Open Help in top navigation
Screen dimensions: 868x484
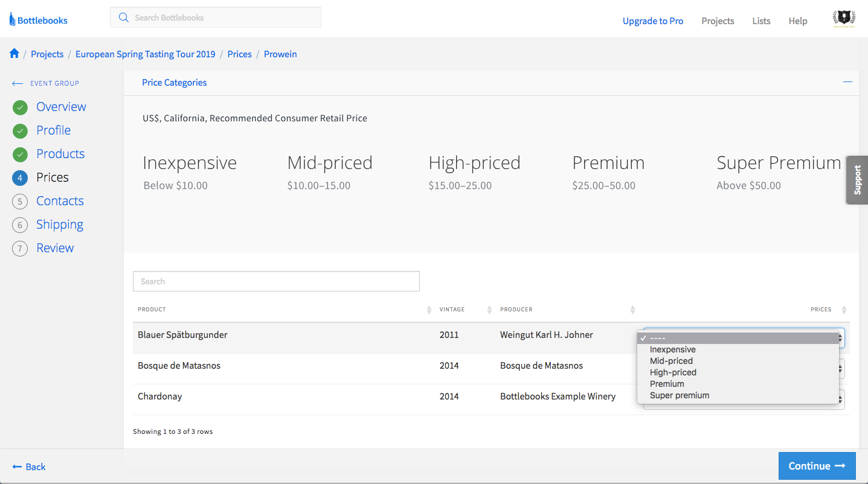(798, 21)
